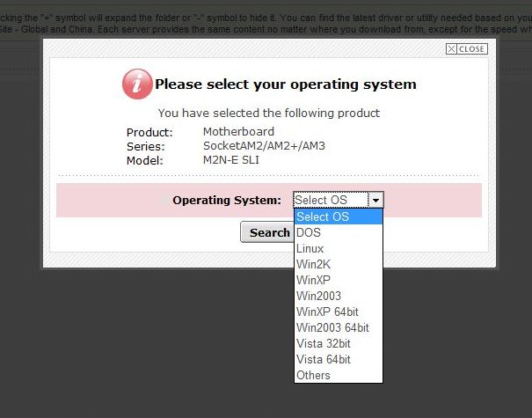Image resolution: width=532 pixels, height=418 pixels.
Task: Click the dialog heading about operating system
Action: pyautogui.click(x=285, y=84)
